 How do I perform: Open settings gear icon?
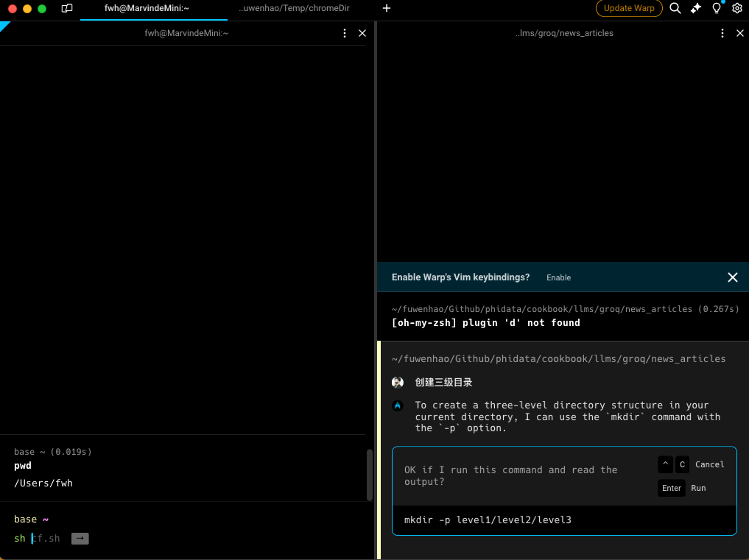pos(737,8)
